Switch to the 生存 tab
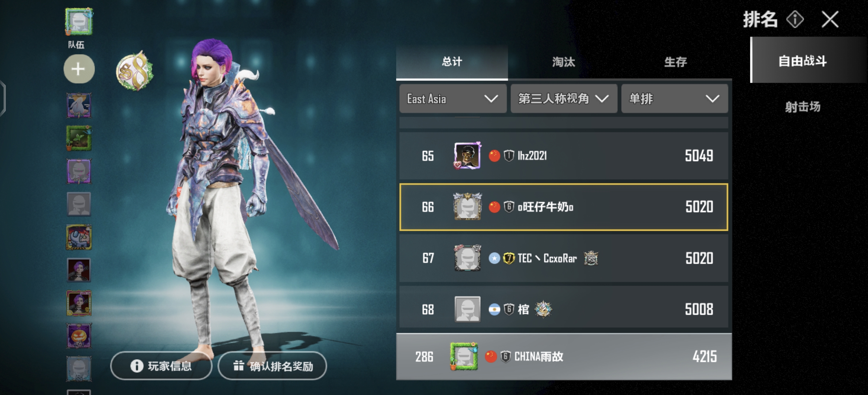The image size is (868, 395). coord(675,62)
